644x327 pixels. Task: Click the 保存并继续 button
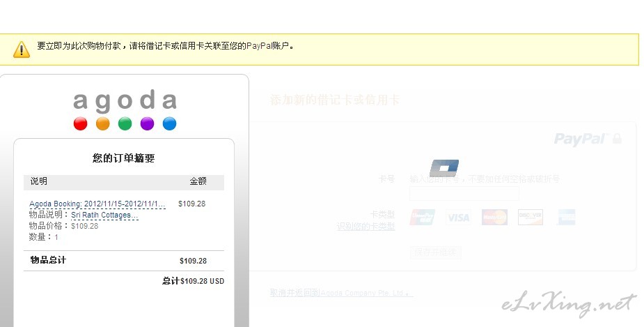(x=436, y=252)
